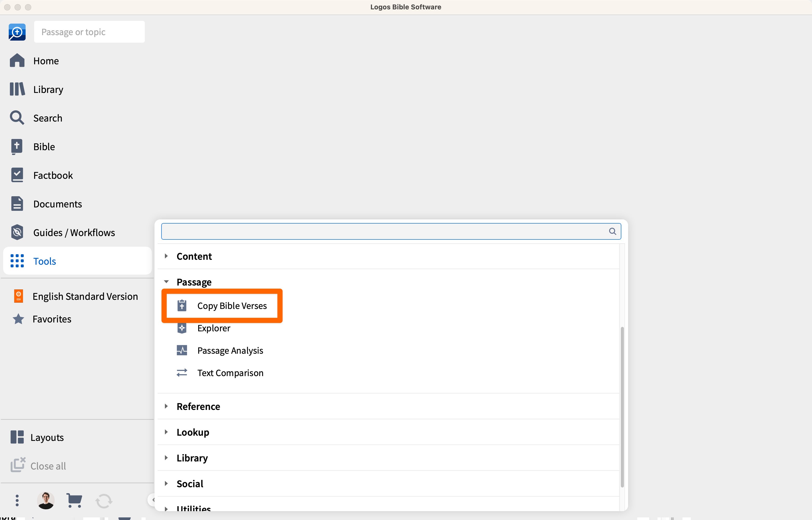Click the tools panel vertical scrollbar
Screen dimensions: 812x520
click(x=622, y=407)
